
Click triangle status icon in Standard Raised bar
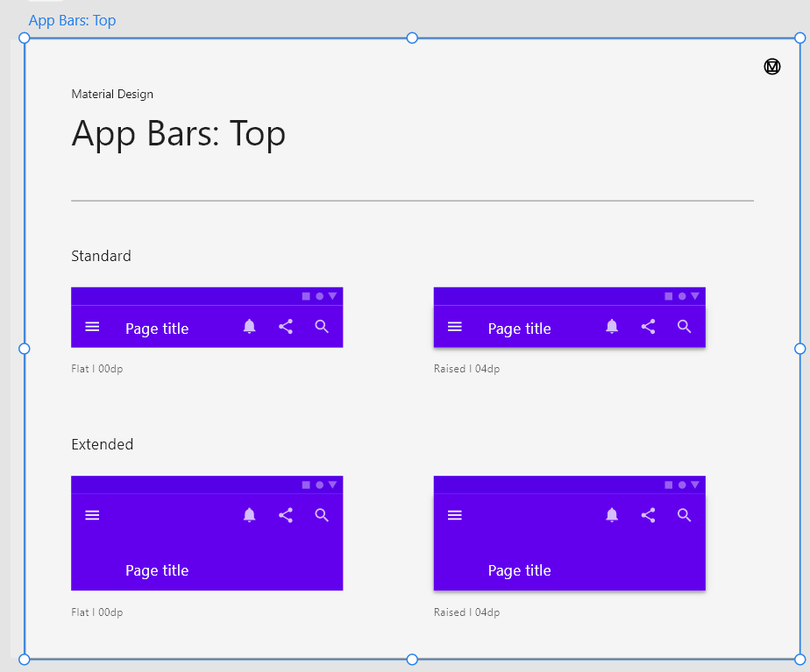pyautogui.click(x=695, y=296)
